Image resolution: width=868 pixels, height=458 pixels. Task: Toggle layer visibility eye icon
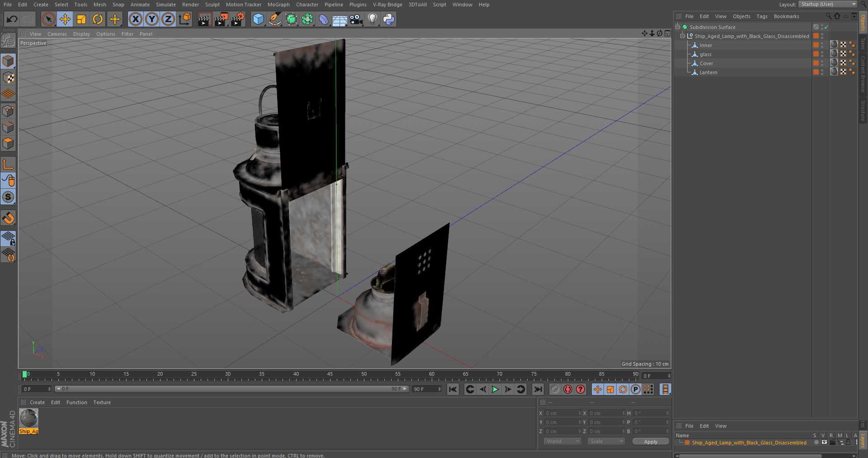click(x=824, y=443)
